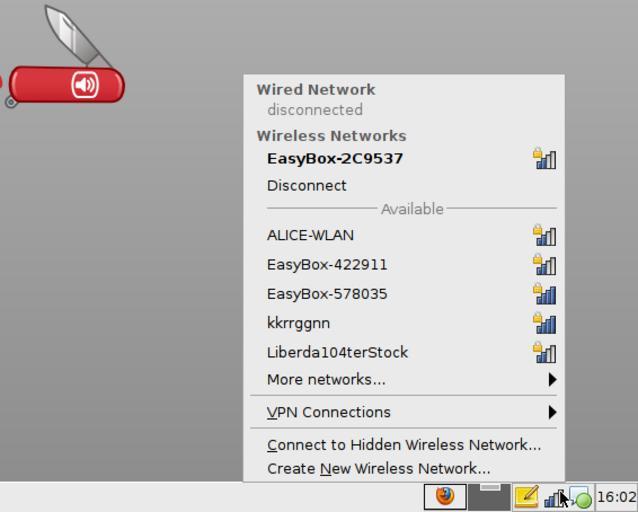Click the green status tray icon
The width and height of the screenshot is (638, 512).
[x=580, y=497]
